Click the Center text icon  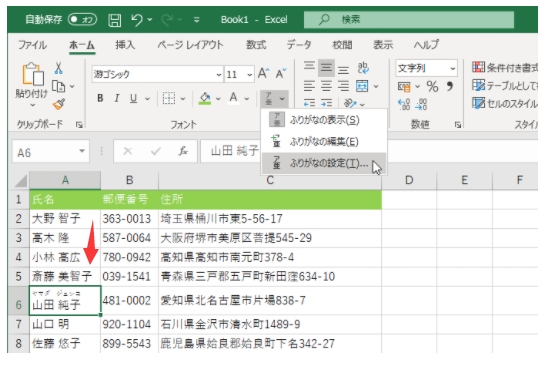(x=326, y=85)
